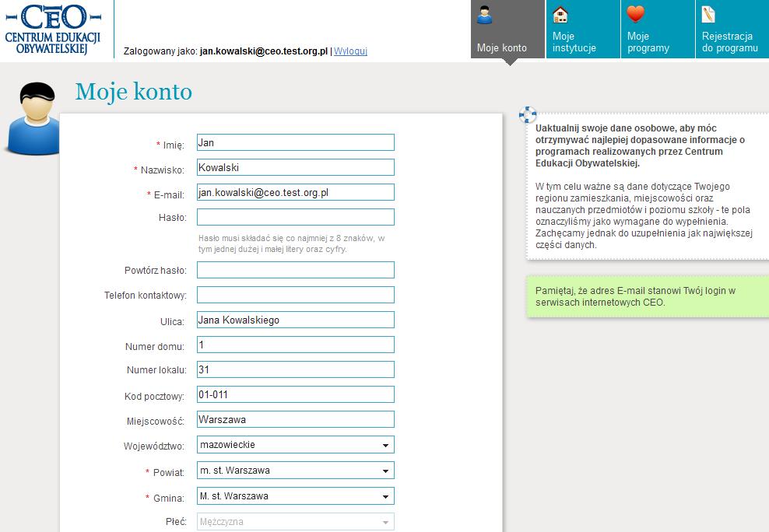Click the E-mail input field
The image size is (769, 532).
[296, 193]
